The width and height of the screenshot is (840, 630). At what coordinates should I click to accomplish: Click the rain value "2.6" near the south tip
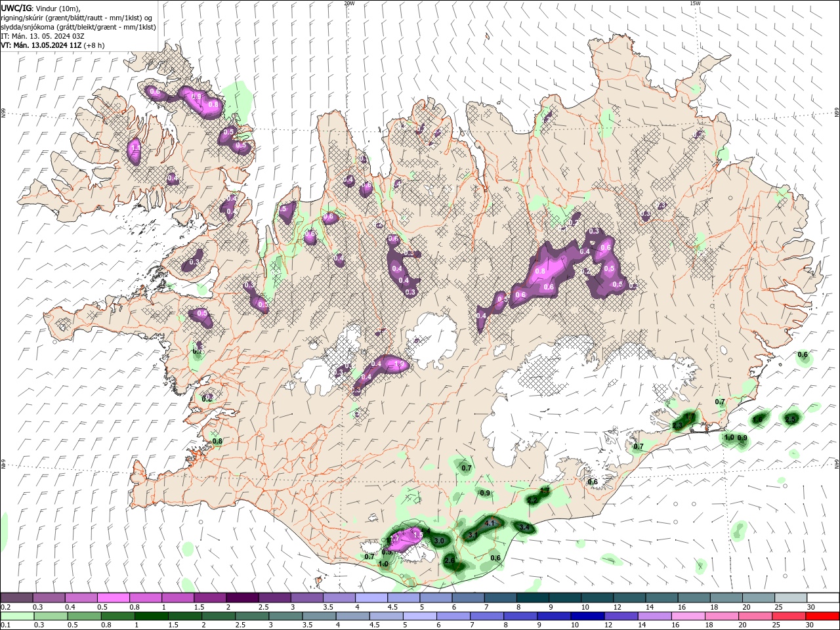click(x=450, y=561)
